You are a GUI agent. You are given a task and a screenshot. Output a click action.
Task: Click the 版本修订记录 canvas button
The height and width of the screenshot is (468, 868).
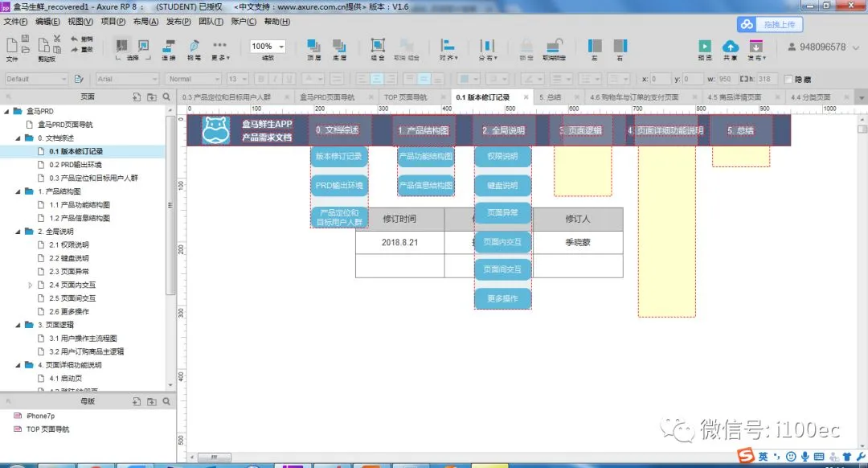339,157
